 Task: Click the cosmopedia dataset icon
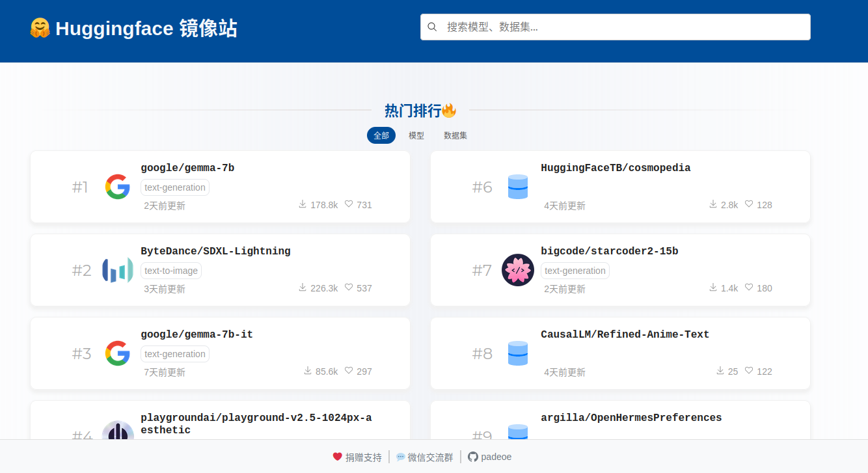click(x=518, y=187)
